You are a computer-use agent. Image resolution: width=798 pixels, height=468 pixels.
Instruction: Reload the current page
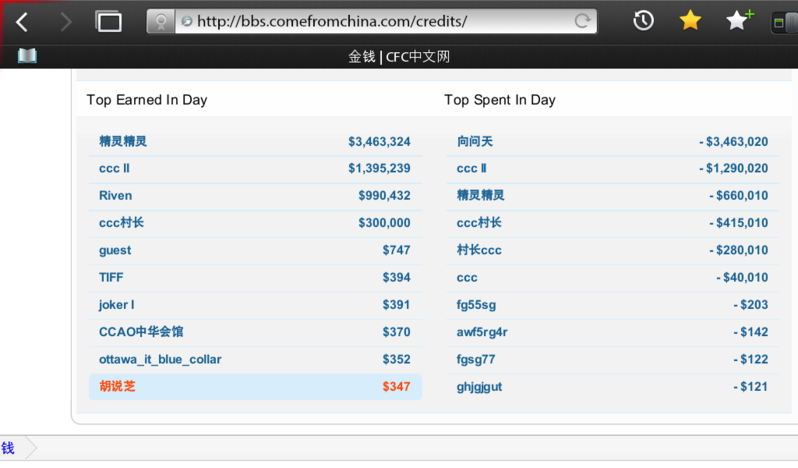(x=581, y=21)
